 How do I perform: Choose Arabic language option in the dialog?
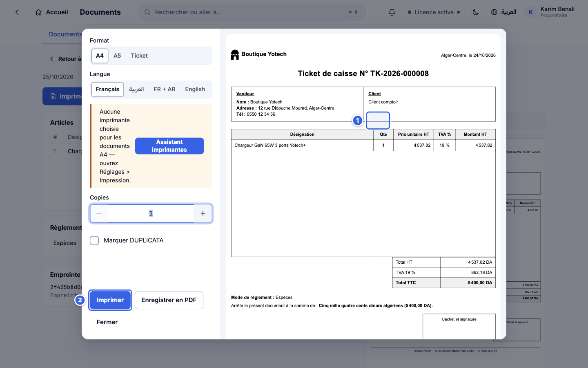tap(136, 89)
